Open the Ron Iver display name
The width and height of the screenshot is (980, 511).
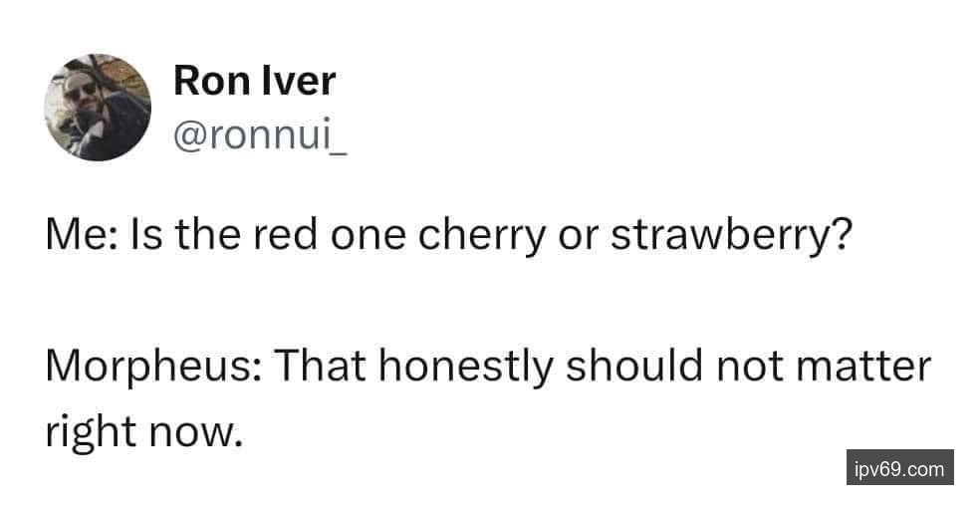[x=254, y=81]
